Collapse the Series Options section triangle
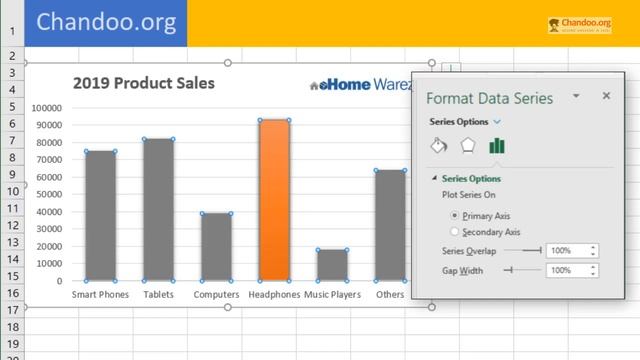 pos(435,178)
